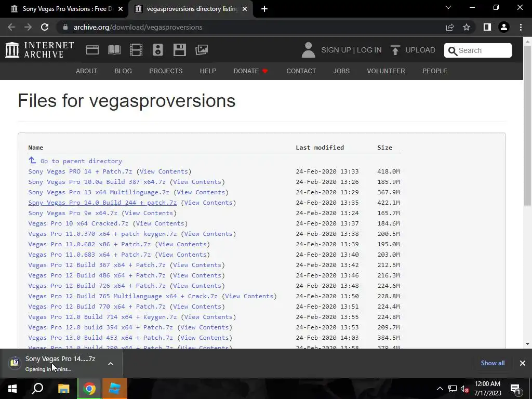
Task: Open Windows taskbar search
Action: (x=37, y=389)
